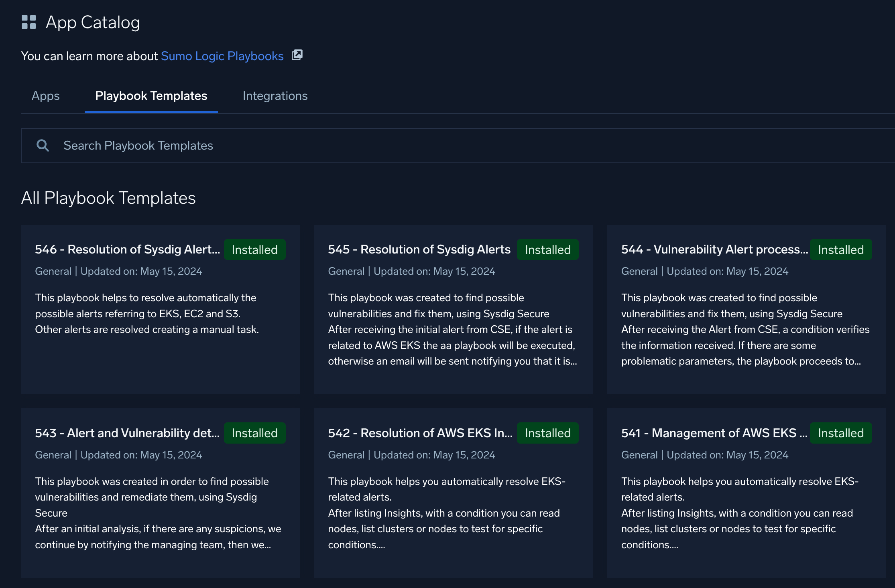The width and height of the screenshot is (895, 588).
Task: Click the update date line on card 545
Action: tap(411, 272)
